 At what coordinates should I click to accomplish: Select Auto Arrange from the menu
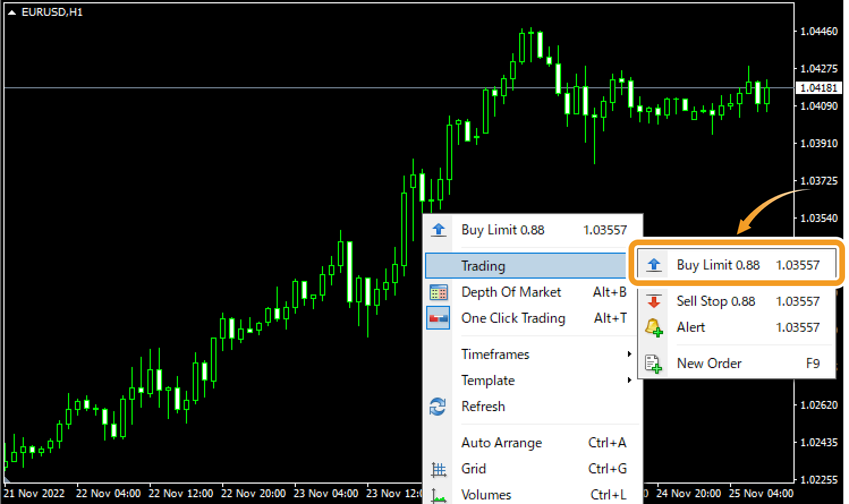click(x=501, y=442)
